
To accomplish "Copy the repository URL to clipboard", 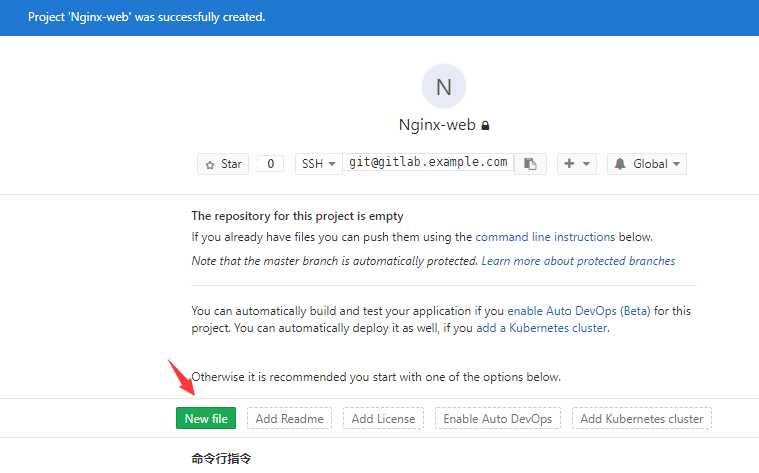I will pyautogui.click(x=531, y=164).
